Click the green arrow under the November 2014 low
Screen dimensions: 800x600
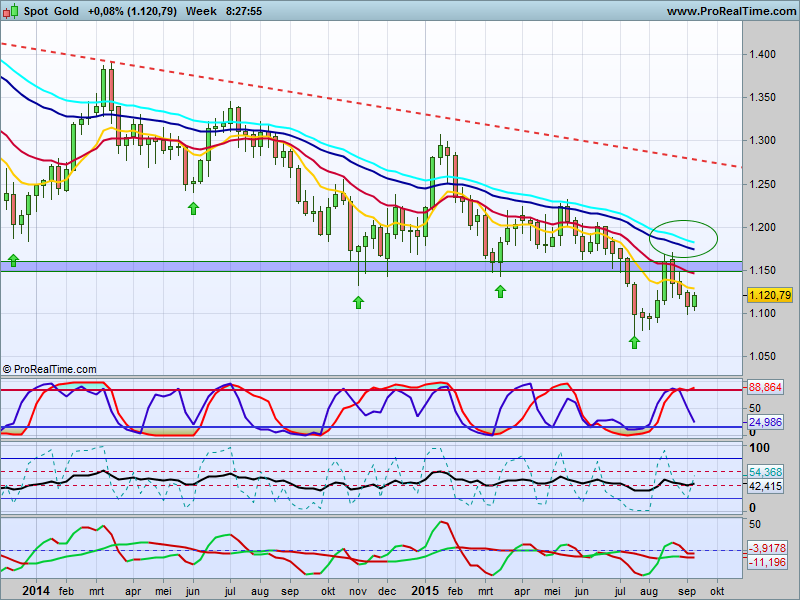[x=358, y=303]
